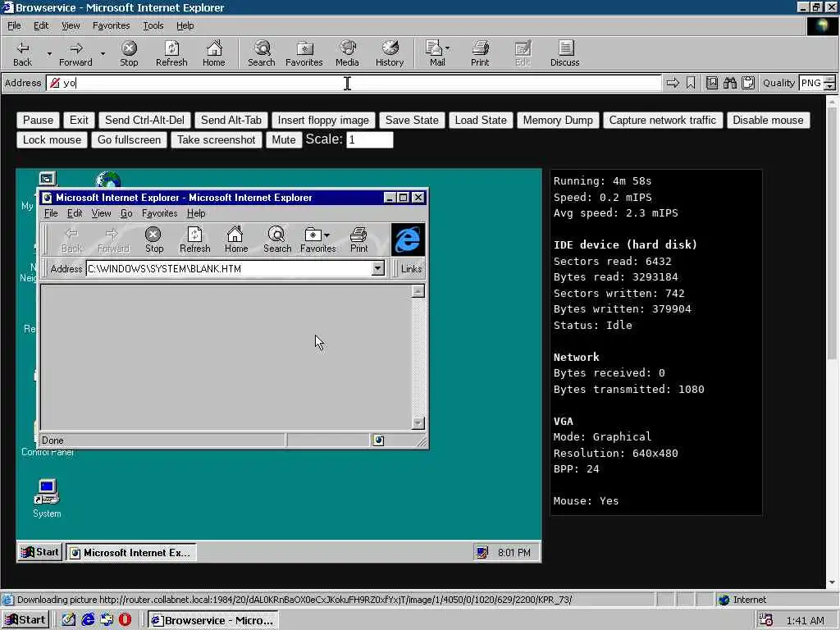Click Stop in the emulated Internet Explorer
Viewport: 840px width, 630px height.
[153, 240]
